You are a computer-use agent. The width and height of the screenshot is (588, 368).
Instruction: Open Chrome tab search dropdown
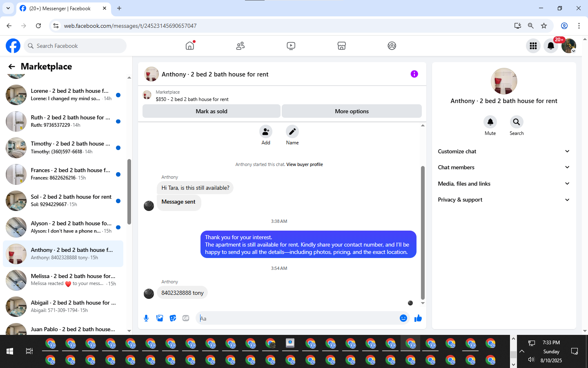[x=8, y=8]
